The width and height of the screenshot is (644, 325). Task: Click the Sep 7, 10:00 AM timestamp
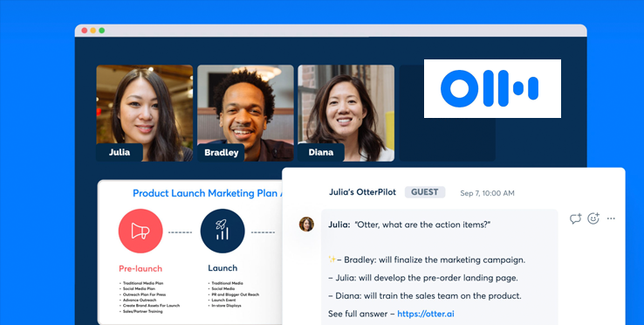click(487, 193)
